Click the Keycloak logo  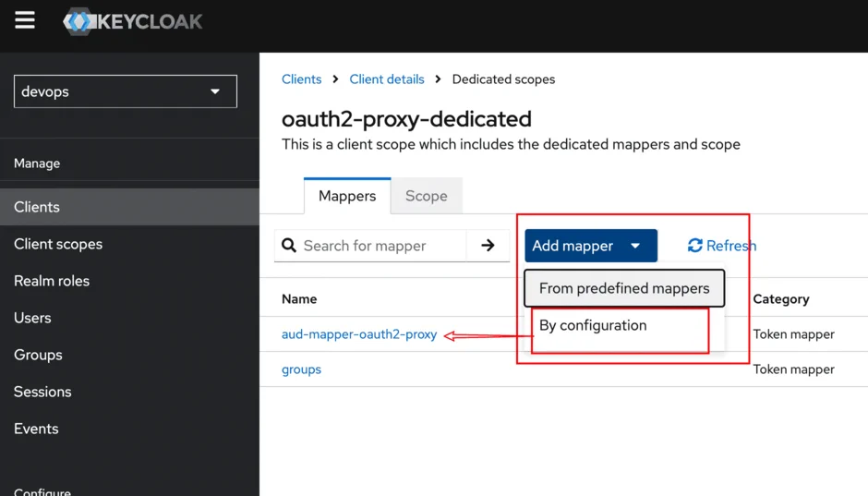[x=133, y=21]
